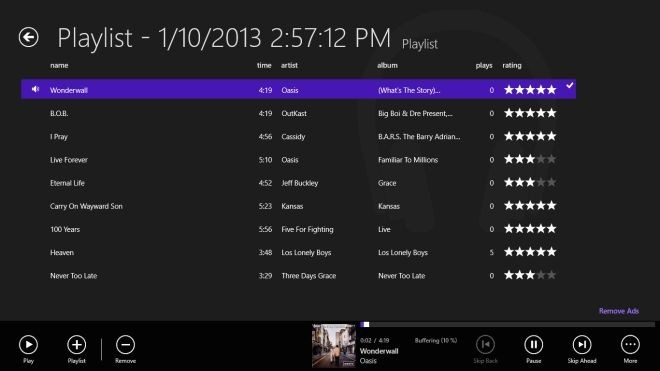660x371 pixels.
Task: Click artist OutKast
Action: coord(294,113)
